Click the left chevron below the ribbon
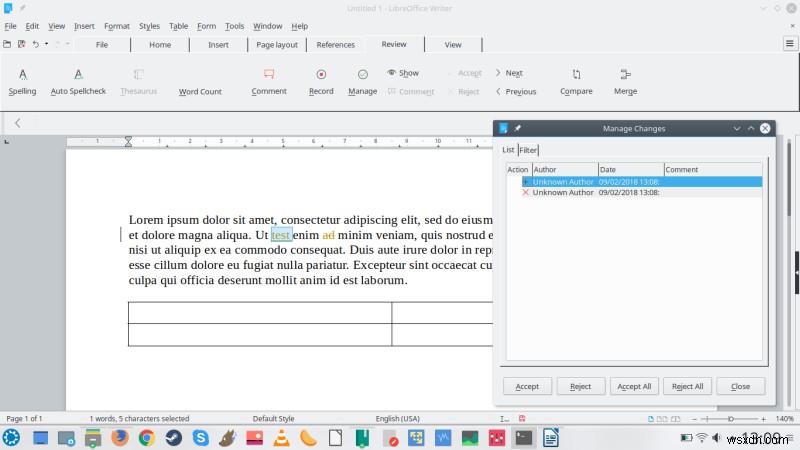This screenshot has height=450, width=800. (x=18, y=123)
